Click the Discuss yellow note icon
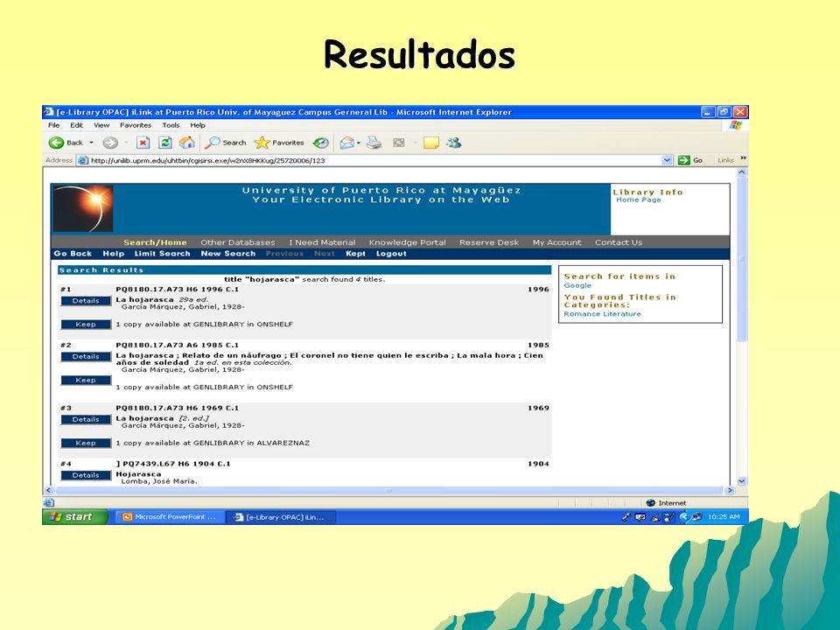The image size is (840, 630). 430,143
